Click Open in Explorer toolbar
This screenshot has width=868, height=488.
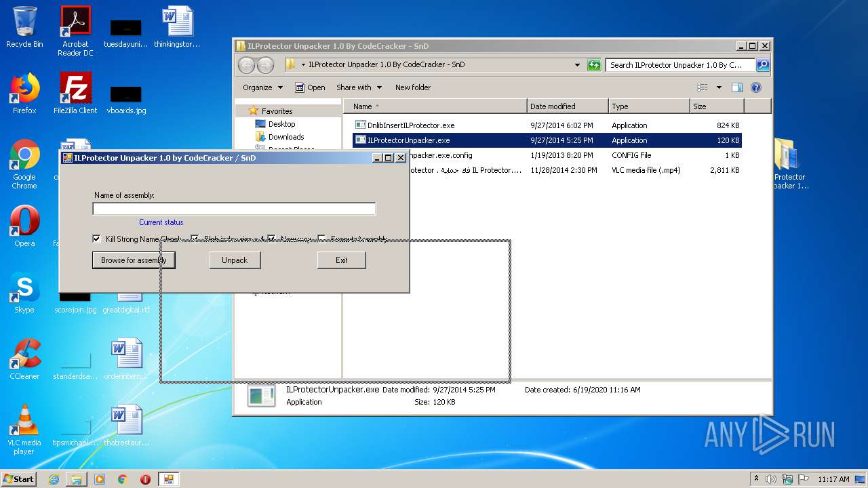pos(310,87)
